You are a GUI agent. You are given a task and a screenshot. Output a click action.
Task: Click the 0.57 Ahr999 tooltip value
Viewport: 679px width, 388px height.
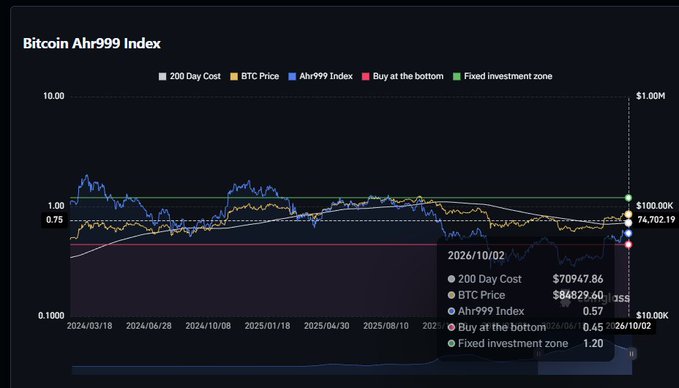[593, 311]
